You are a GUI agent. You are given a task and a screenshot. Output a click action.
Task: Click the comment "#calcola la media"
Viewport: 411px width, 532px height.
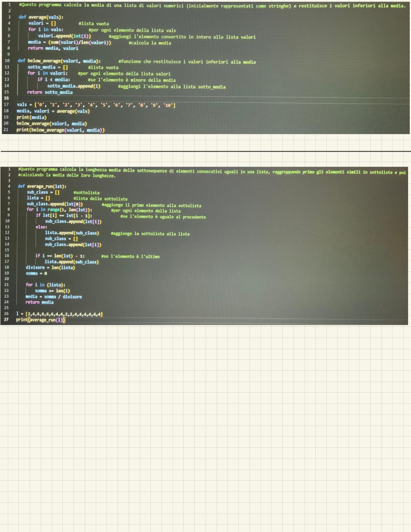tap(150, 43)
